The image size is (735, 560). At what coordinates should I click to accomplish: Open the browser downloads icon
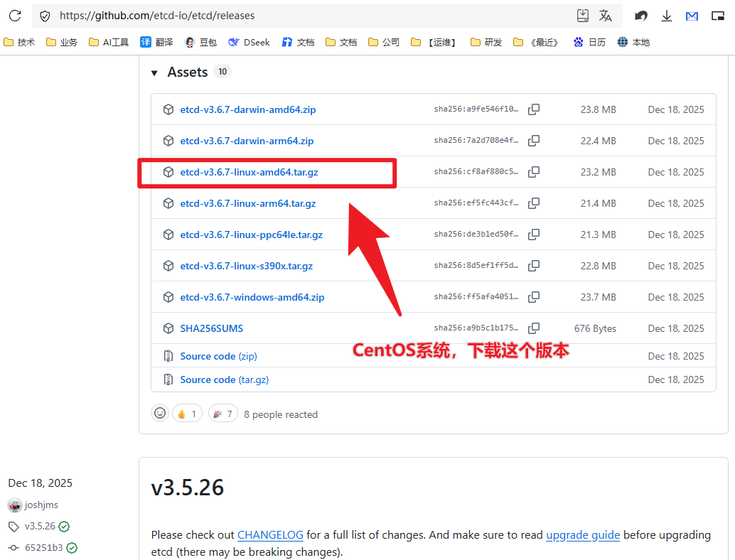[667, 16]
